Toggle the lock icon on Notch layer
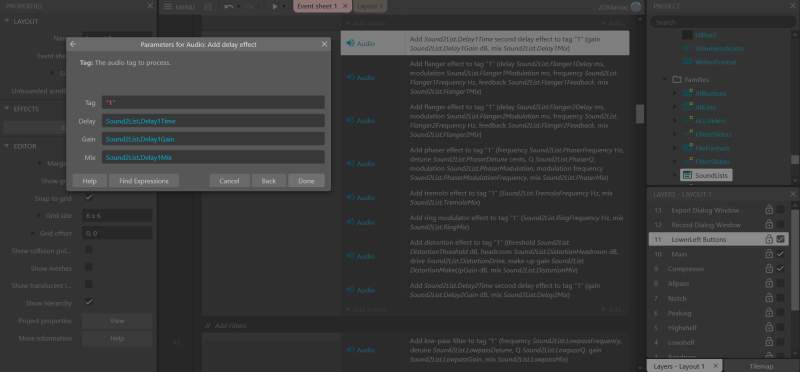The height and width of the screenshot is (372, 800). [x=768, y=298]
